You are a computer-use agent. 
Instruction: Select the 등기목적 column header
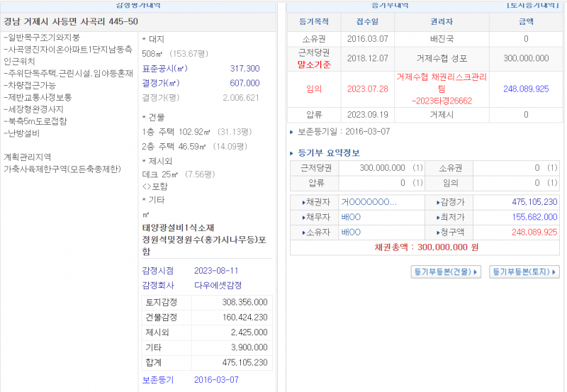click(x=314, y=22)
